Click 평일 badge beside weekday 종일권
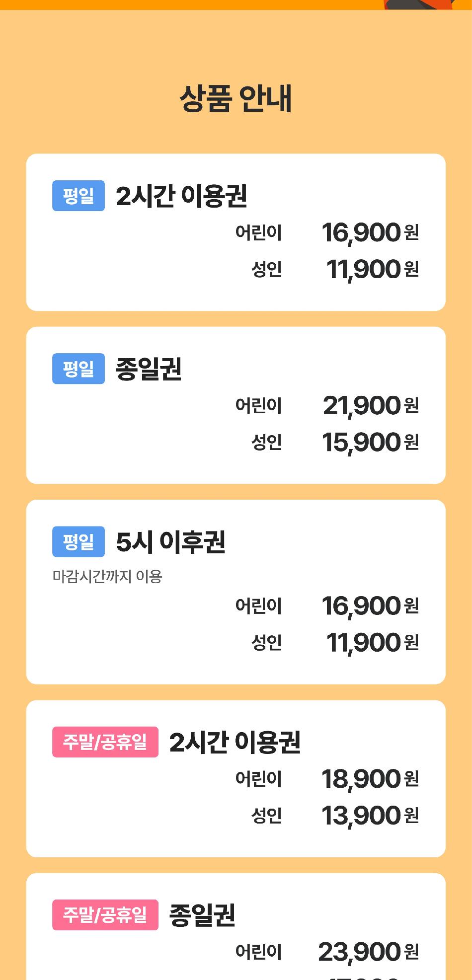 [79, 369]
